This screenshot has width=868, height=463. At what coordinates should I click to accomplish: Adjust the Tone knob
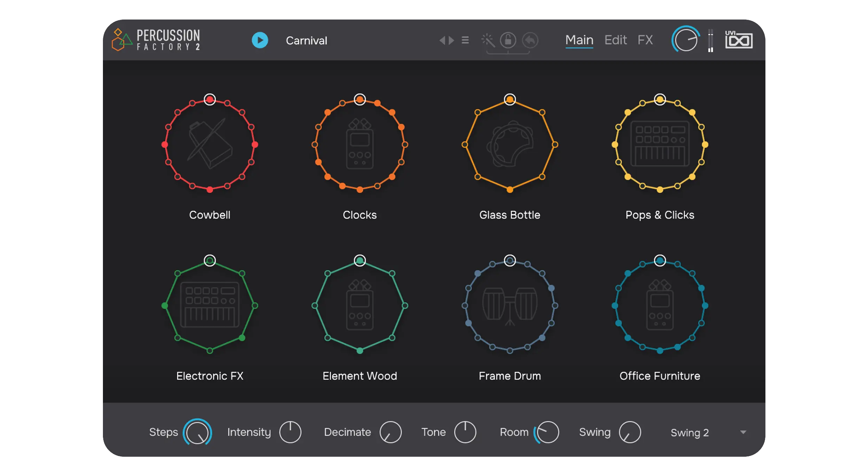point(465,432)
